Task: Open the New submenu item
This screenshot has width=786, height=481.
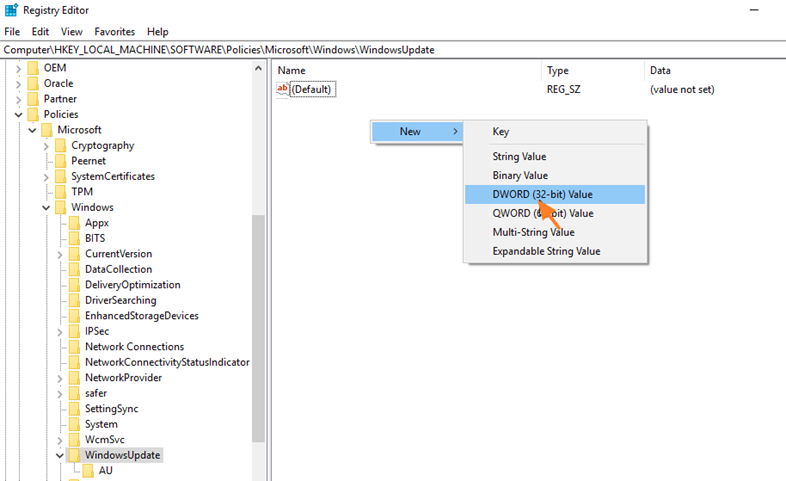Action: coord(417,132)
